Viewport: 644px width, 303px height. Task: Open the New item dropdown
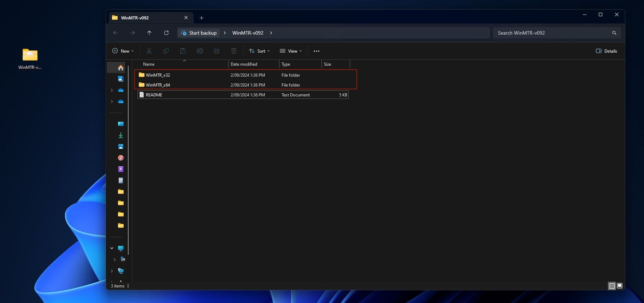[x=123, y=51]
